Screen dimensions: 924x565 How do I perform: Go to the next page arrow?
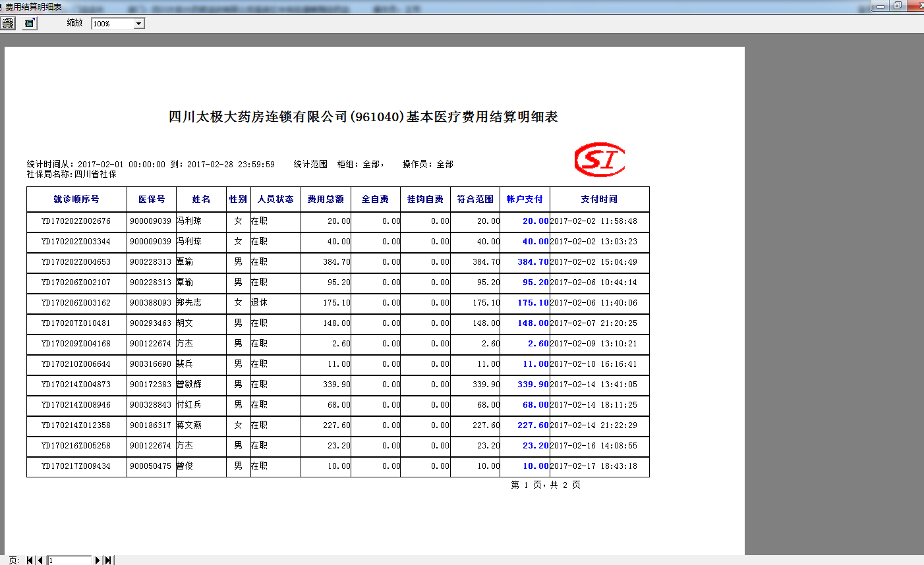coord(98,560)
